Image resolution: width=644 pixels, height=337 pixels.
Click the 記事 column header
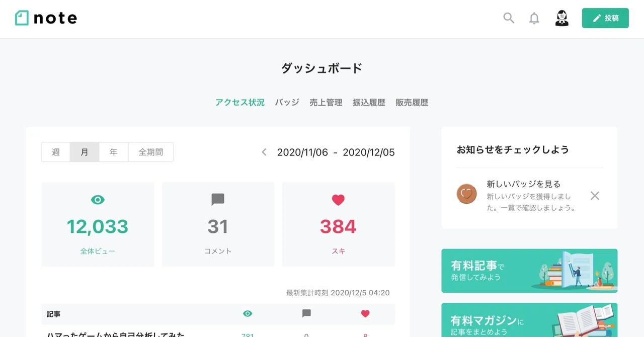tap(54, 314)
